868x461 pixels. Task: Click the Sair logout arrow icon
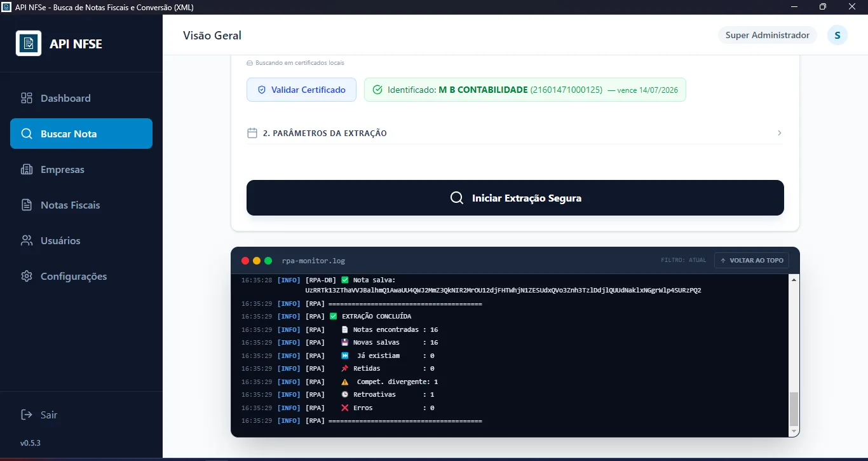coord(27,415)
